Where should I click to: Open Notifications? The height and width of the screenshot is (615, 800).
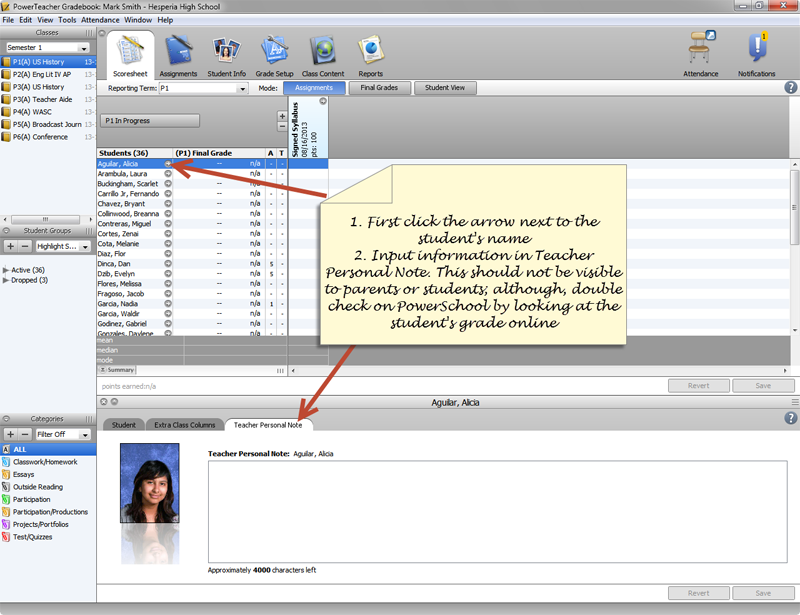pyautogui.click(x=757, y=54)
